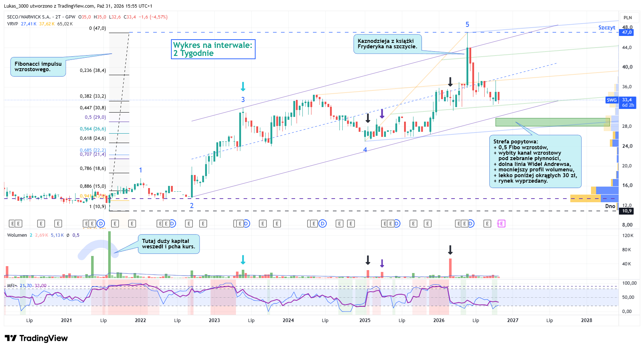Open the dividend D marker near 2022

coord(172,224)
